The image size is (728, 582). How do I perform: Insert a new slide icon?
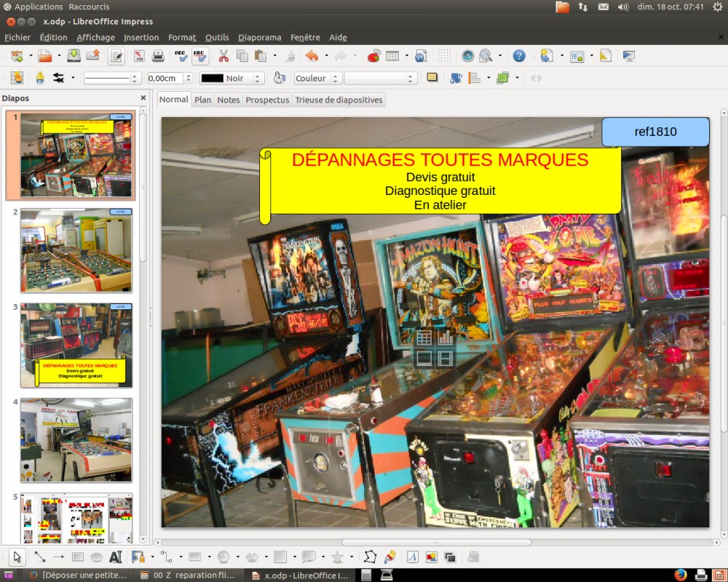click(x=547, y=56)
